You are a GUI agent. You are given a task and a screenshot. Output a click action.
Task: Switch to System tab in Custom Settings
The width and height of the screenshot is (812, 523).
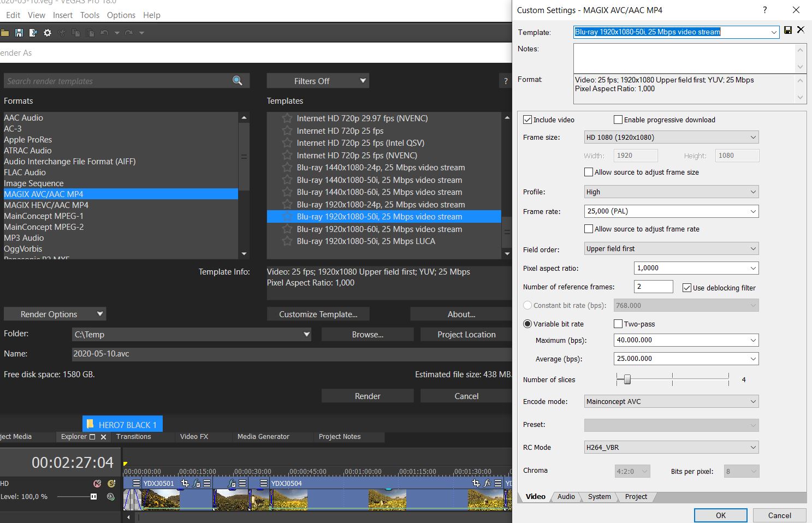pos(599,496)
